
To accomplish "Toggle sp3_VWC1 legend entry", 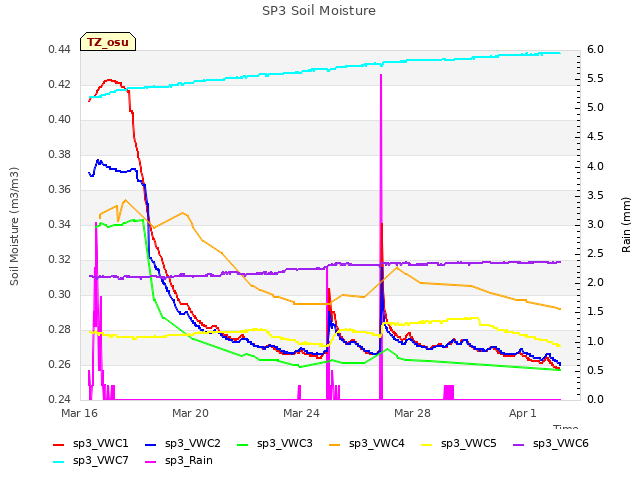I will (x=91, y=444).
